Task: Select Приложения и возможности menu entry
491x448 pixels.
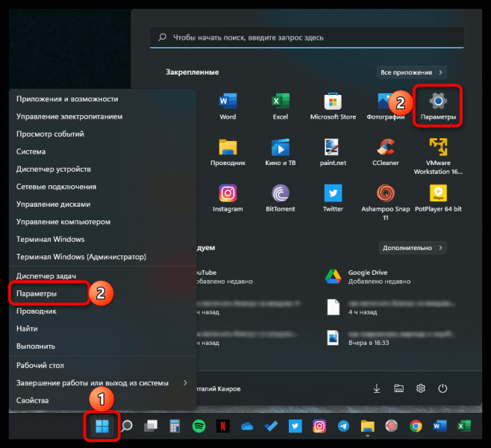Action: [x=102, y=99]
